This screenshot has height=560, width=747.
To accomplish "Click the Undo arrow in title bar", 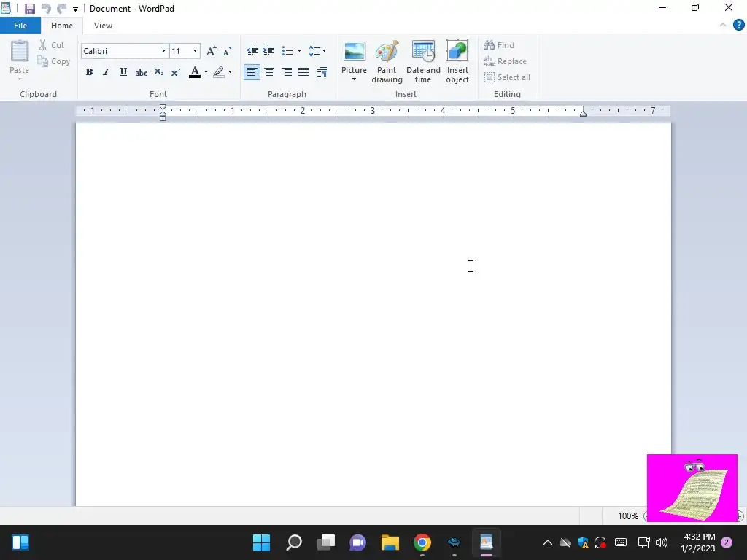I will pos(46,9).
